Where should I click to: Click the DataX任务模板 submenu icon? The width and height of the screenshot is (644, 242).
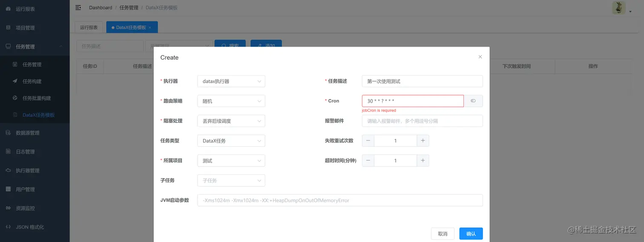coord(15,115)
